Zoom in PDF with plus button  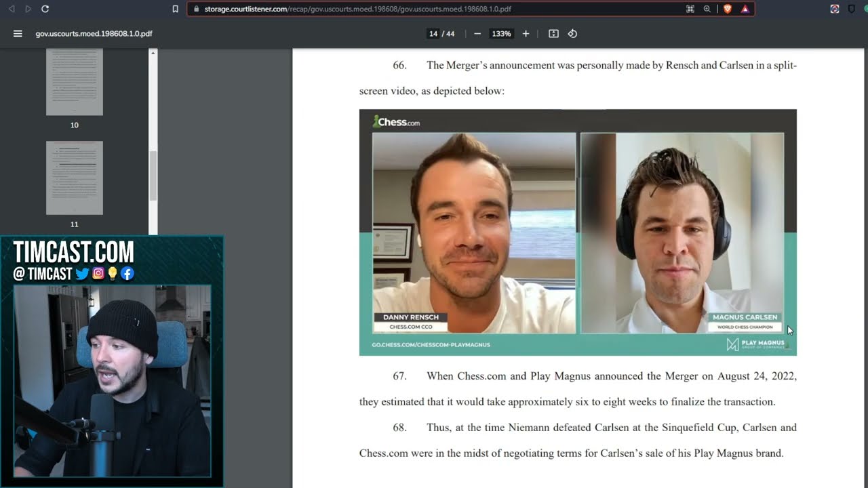pyautogui.click(x=526, y=33)
